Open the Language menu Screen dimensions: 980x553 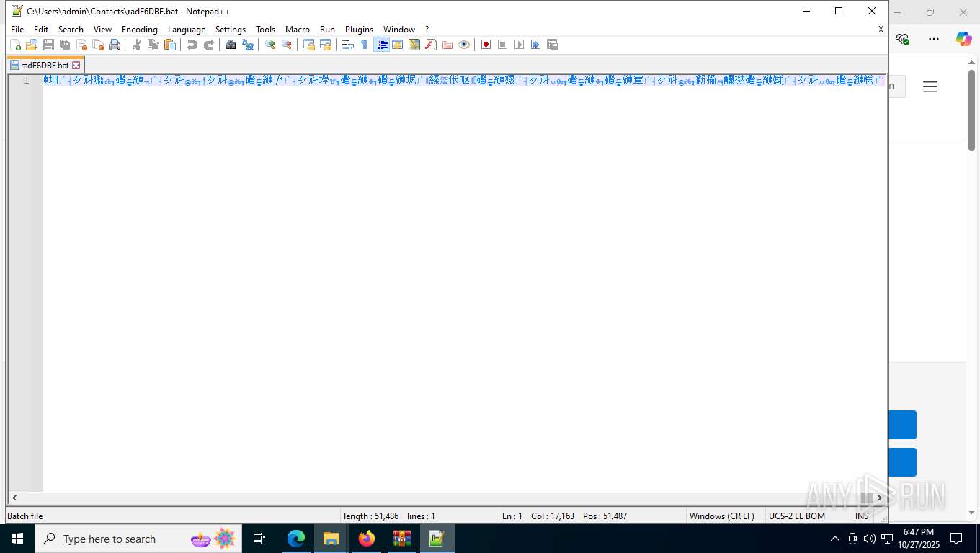pos(187,30)
